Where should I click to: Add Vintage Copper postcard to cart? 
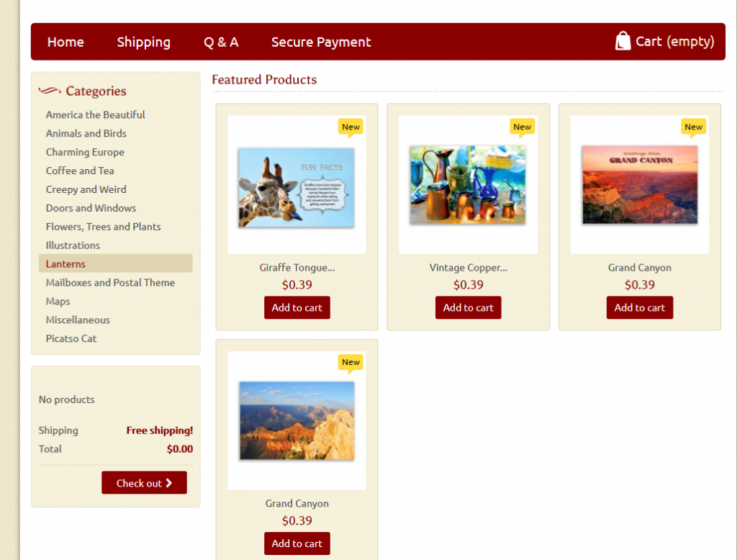click(468, 307)
